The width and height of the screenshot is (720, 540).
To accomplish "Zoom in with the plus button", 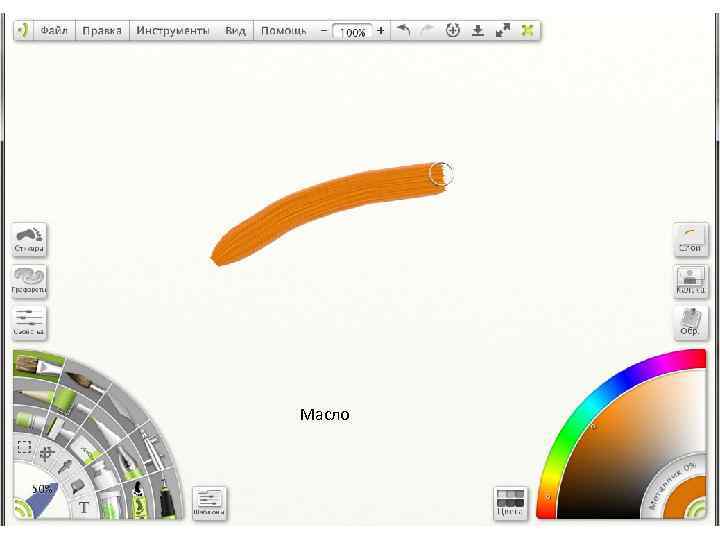I will click(x=380, y=31).
